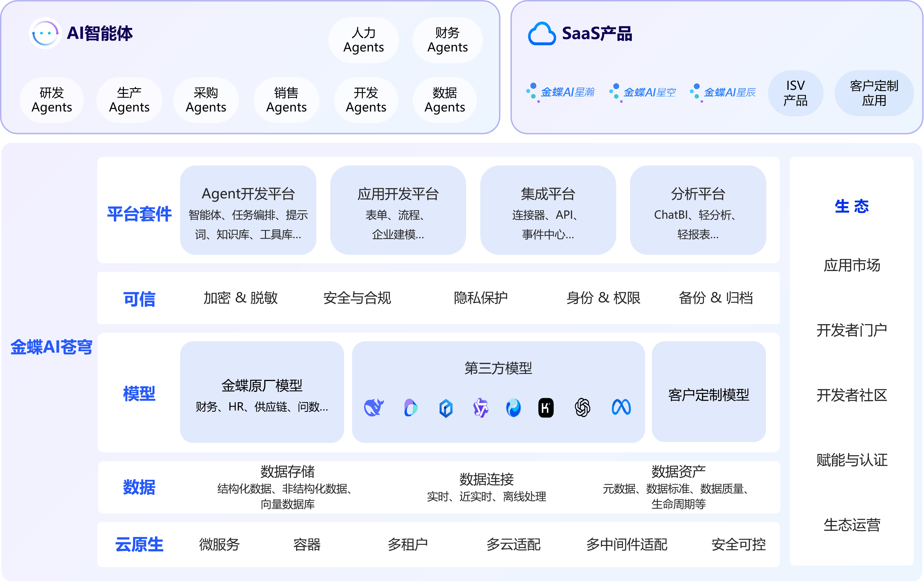The width and height of the screenshot is (924, 583).
Task: Select the 金蝶AI星瀚 product logo
Action: click(560, 93)
